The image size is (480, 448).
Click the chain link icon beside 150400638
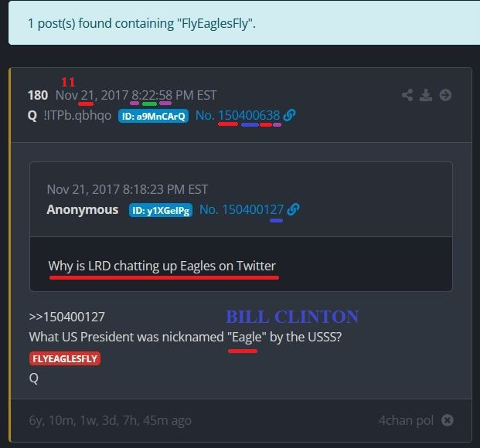(x=289, y=115)
